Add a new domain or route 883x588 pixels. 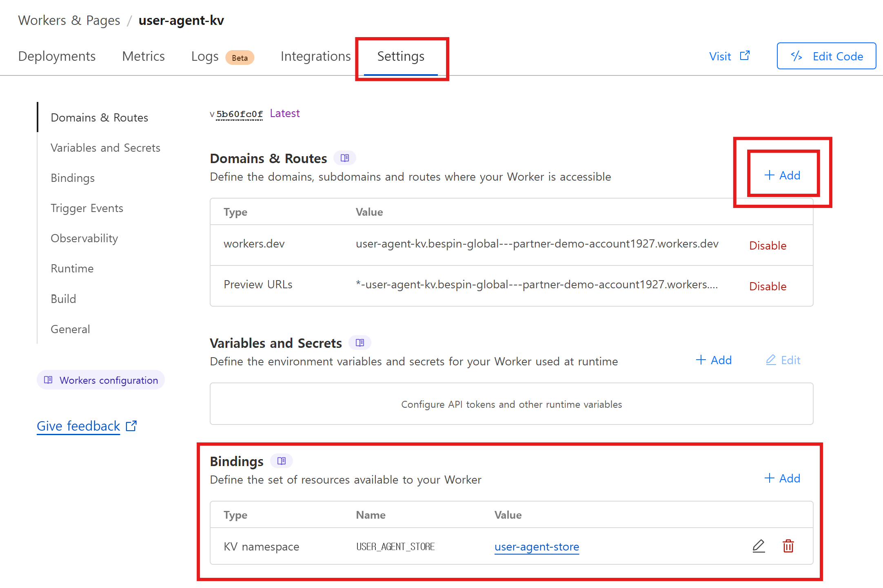(x=782, y=175)
